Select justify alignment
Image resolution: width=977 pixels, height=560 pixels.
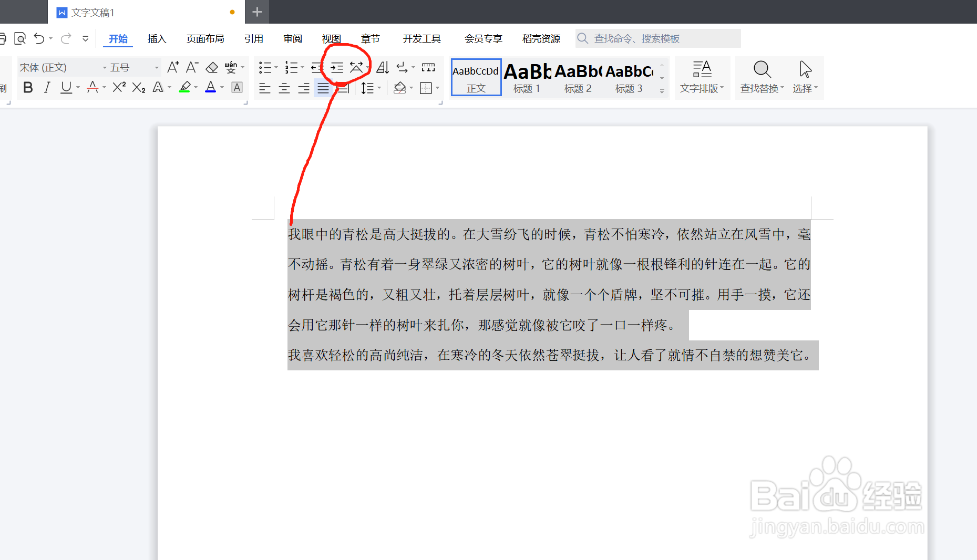[323, 88]
